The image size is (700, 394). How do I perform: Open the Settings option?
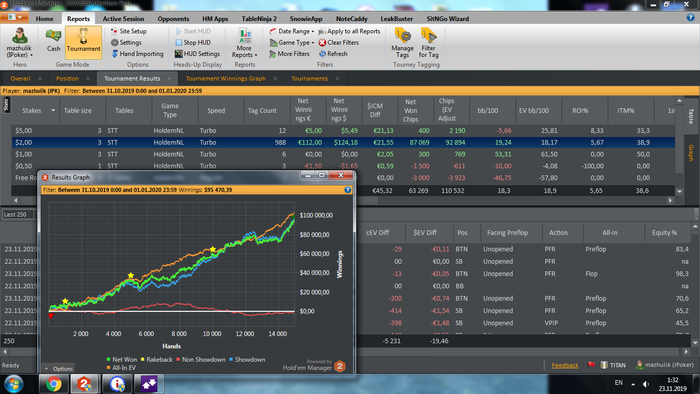(126, 42)
